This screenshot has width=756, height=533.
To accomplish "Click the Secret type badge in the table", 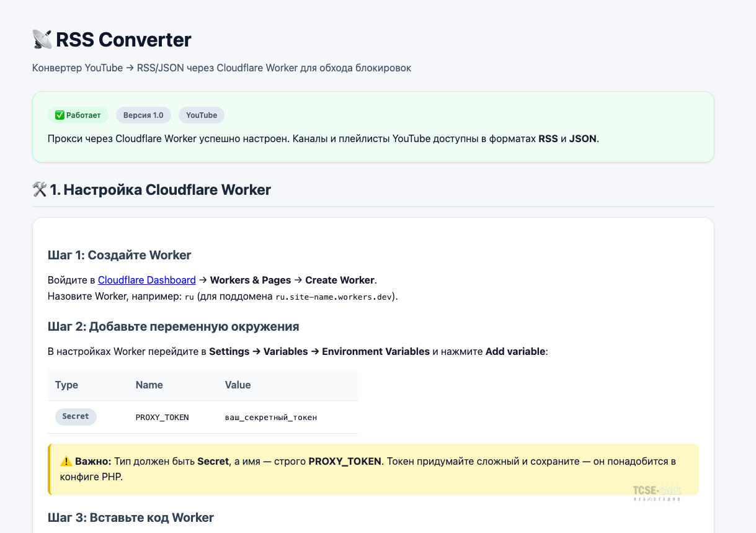I will click(76, 416).
